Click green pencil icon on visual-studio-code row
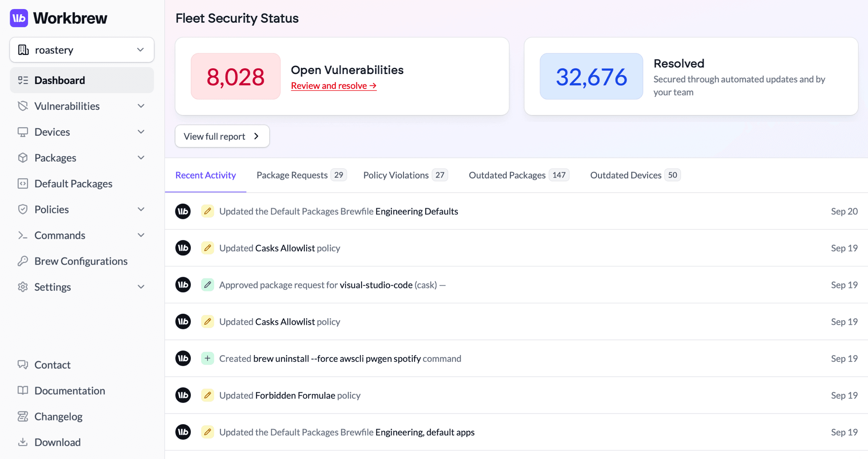Viewport: 868px width, 459px height. point(207,285)
